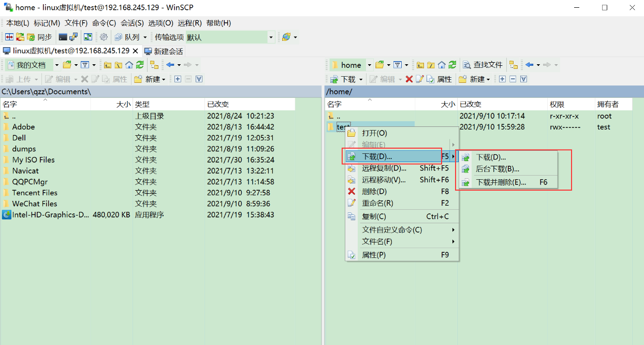644x345 pixels.
Task: Click local panel home directory icon
Action: click(129, 65)
